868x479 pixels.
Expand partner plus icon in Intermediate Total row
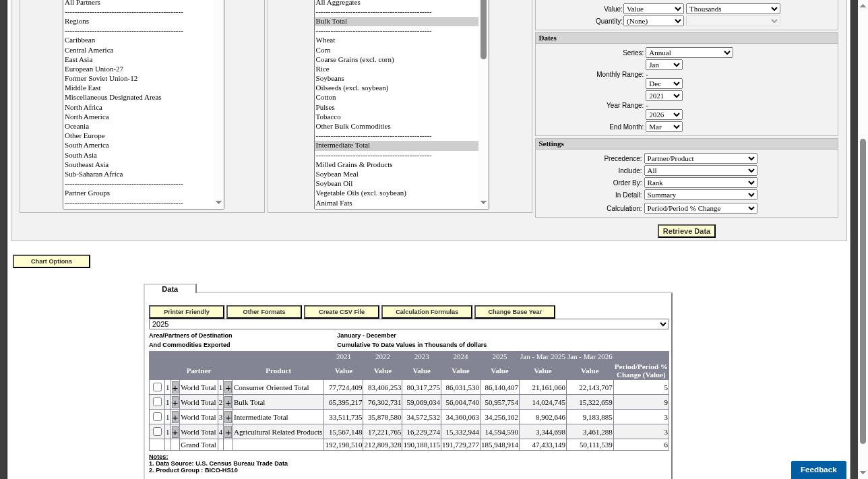(175, 418)
